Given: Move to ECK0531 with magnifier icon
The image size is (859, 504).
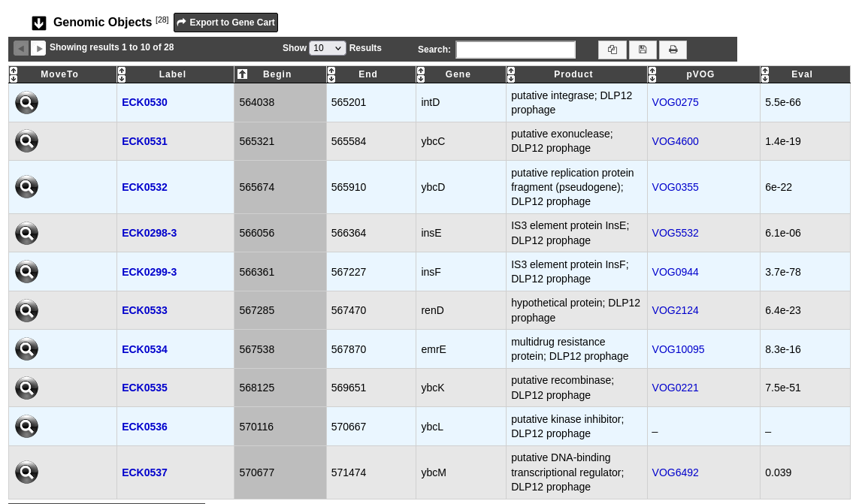Looking at the screenshot, I should click(26, 140).
